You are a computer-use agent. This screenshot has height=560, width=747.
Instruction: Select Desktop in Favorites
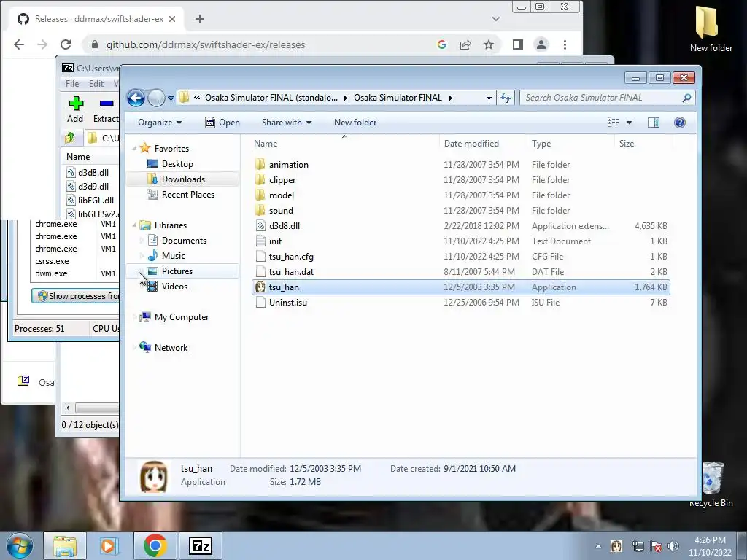(177, 164)
